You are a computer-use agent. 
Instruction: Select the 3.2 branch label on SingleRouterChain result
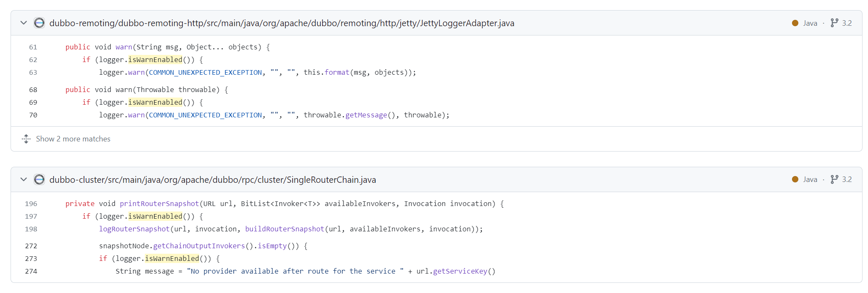coord(847,179)
